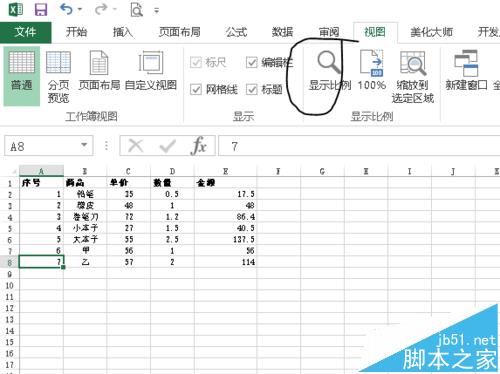Select the cell containing 乙
The image size is (500, 374).
[x=85, y=262]
